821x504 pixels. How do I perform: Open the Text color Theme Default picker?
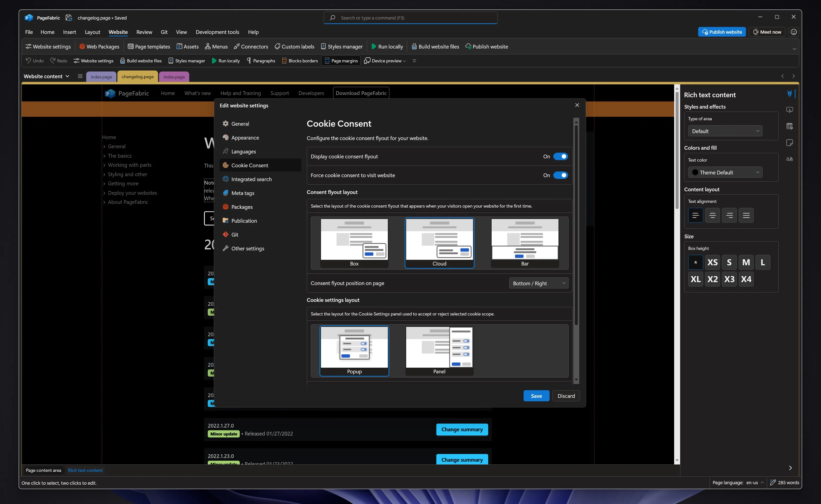[x=725, y=172]
